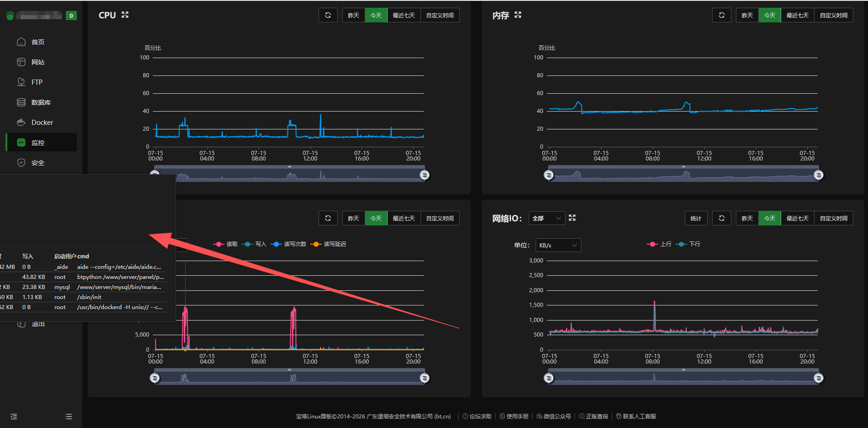Expand the 网络IO chart to fullscreen
Image resolution: width=868 pixels, height=428 pixels.
click(572, 218)
